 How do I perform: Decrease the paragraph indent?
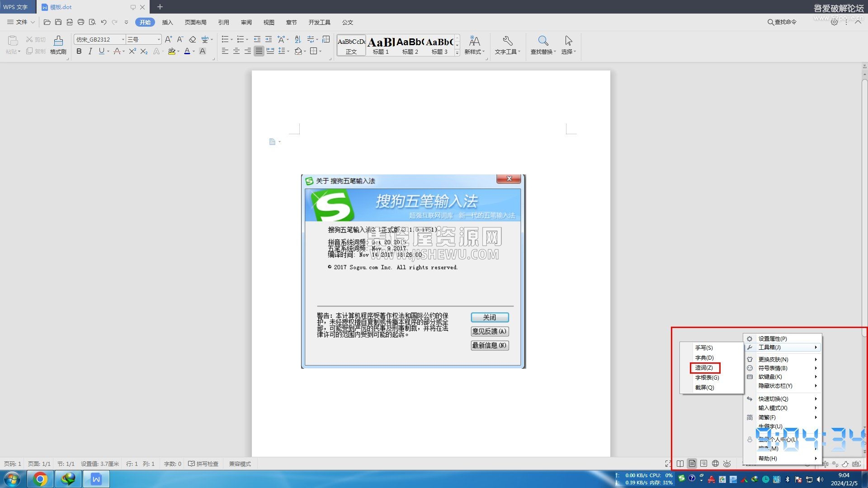coord(257,39)
